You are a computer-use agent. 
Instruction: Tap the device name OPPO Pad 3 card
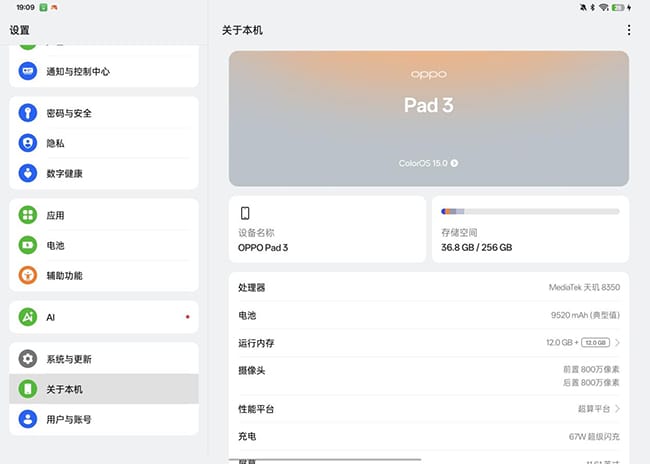327,229
